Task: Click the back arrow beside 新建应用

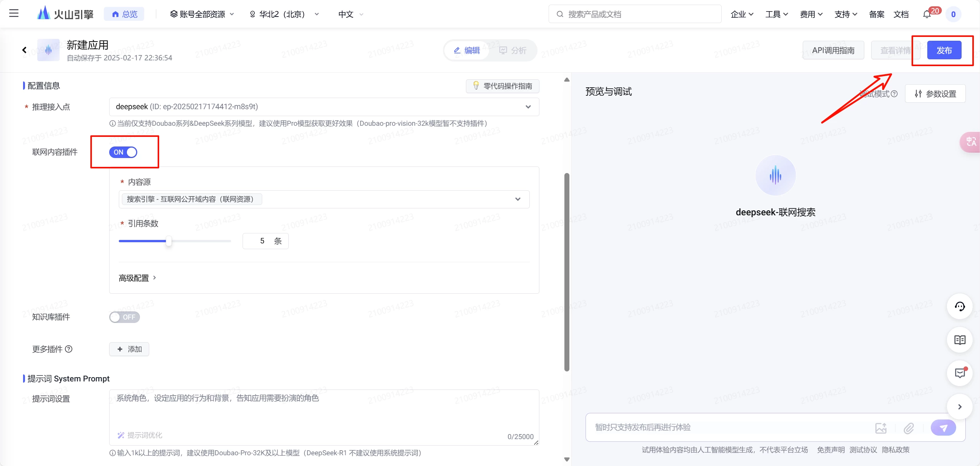Action: click(x=24, y=50)
